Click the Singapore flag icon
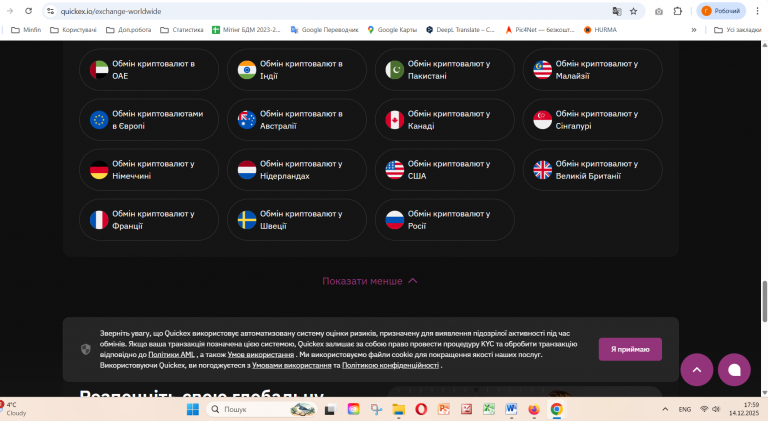This screenshot has width=768, height=421. 542,120
